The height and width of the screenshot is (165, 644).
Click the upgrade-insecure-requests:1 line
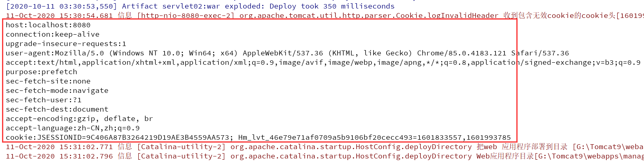point(66,44)
